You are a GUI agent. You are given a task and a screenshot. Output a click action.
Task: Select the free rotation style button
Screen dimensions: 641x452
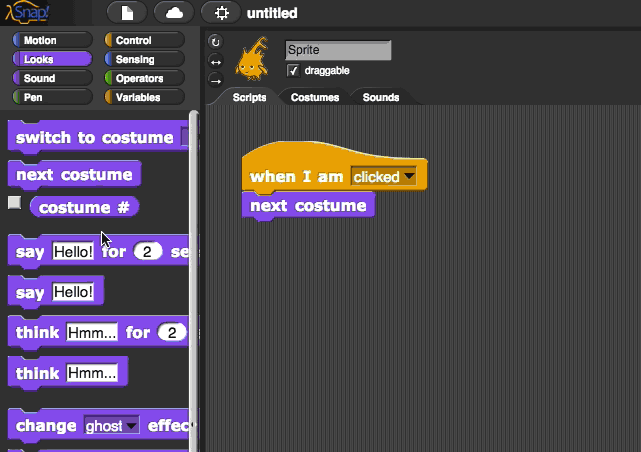pos(215,42)
